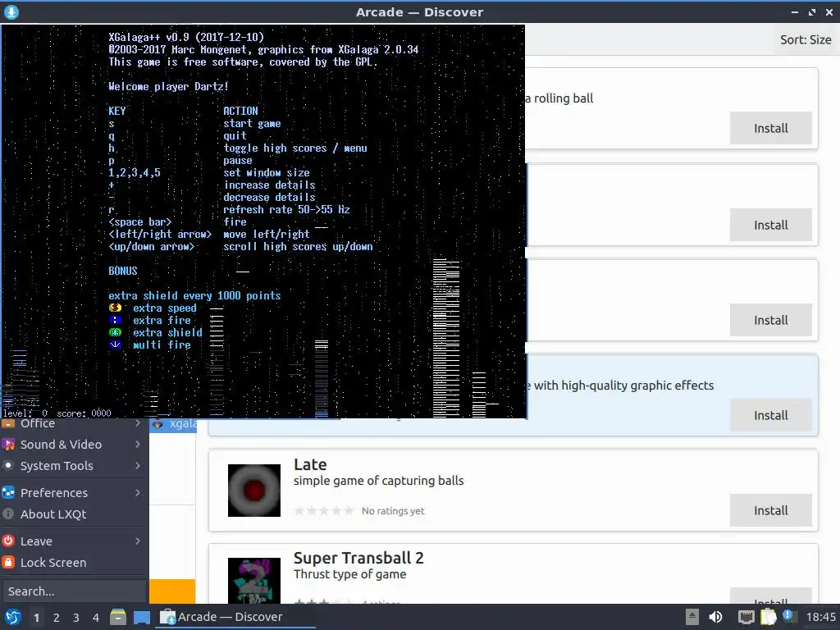This screenshot has width=840, height=630.
Task: Open the volume control in tray
Action: click(x=715, y=617)
